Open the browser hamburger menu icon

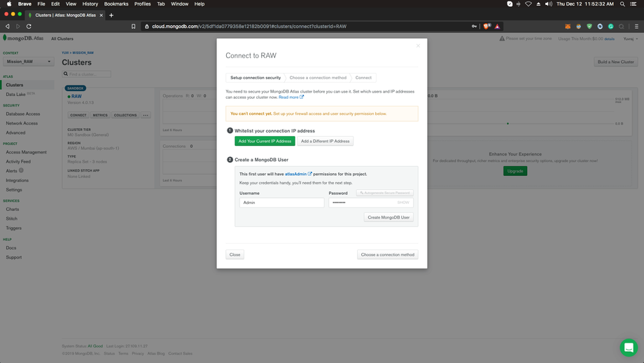coord(636,27)
